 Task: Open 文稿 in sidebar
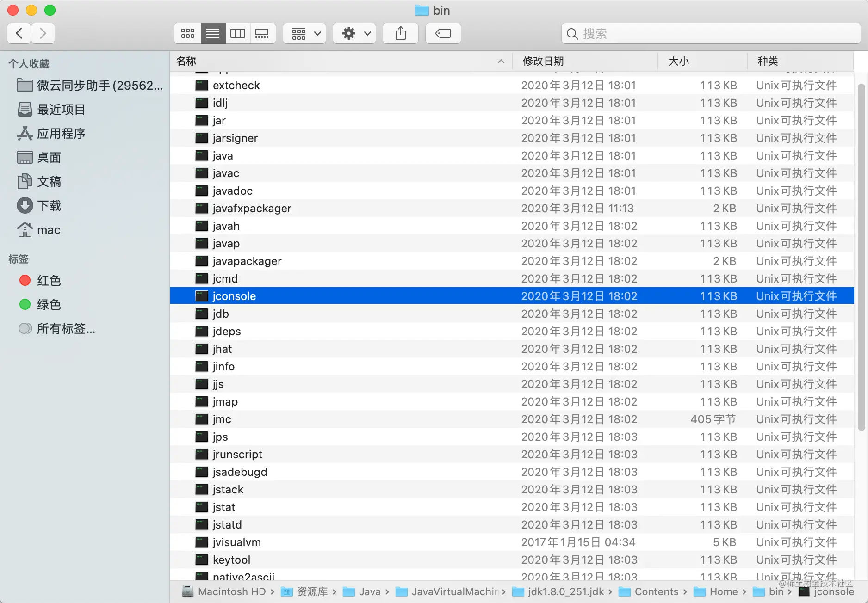(x=39, y=182)
